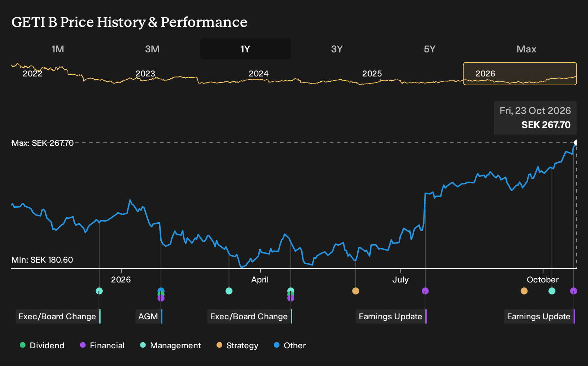Open the October Earnings Update label
Screen dimensions: 588x366
point(540,316)
